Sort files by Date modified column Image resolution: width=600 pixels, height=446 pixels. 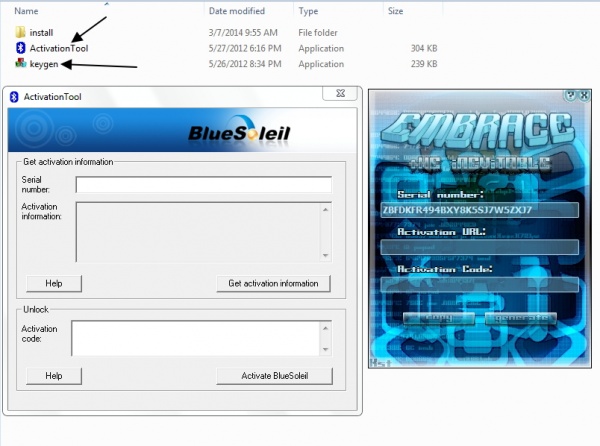click(x=237, y=11)
